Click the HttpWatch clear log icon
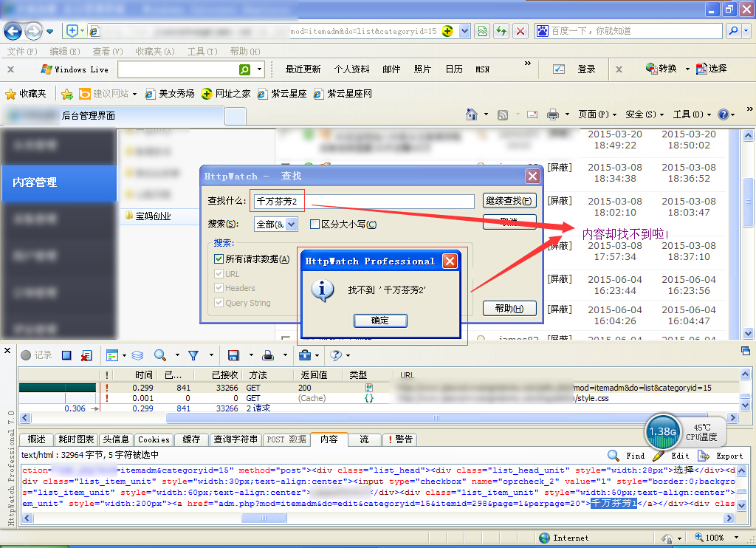756x548 pixels. (x=86, y=355)
